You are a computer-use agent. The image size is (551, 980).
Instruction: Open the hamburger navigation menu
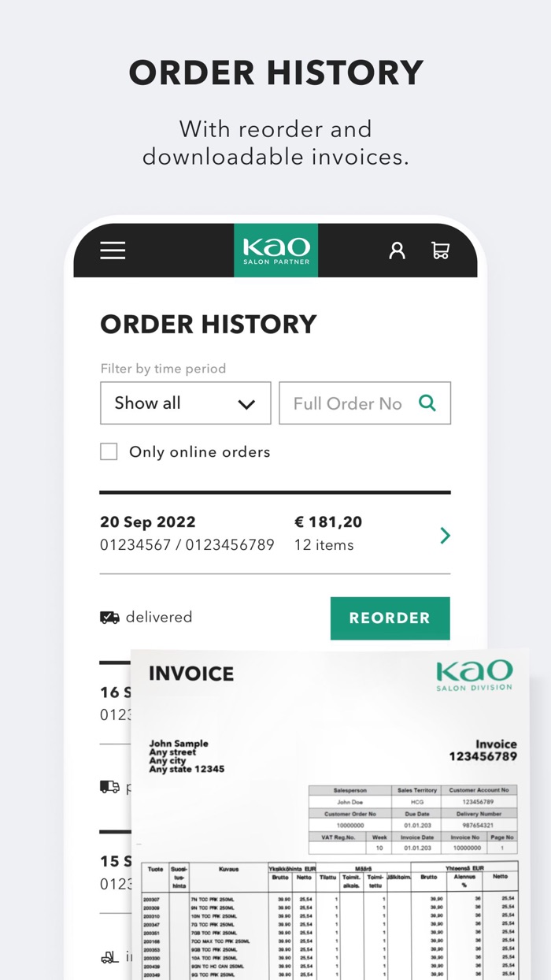pyautogui.click(x=113, y=250)
